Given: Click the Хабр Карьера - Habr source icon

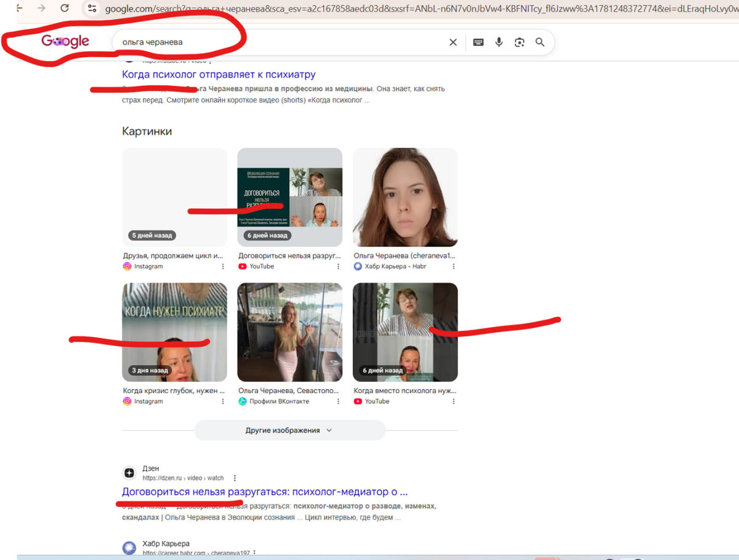Looking at the screenshot, I should click(358, 266).
